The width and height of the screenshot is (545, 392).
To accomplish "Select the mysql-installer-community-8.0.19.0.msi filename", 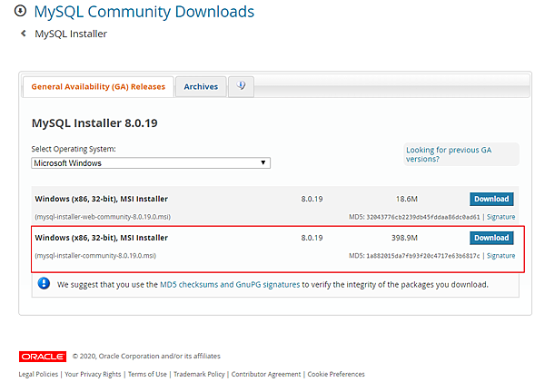I will pos(95,256).
